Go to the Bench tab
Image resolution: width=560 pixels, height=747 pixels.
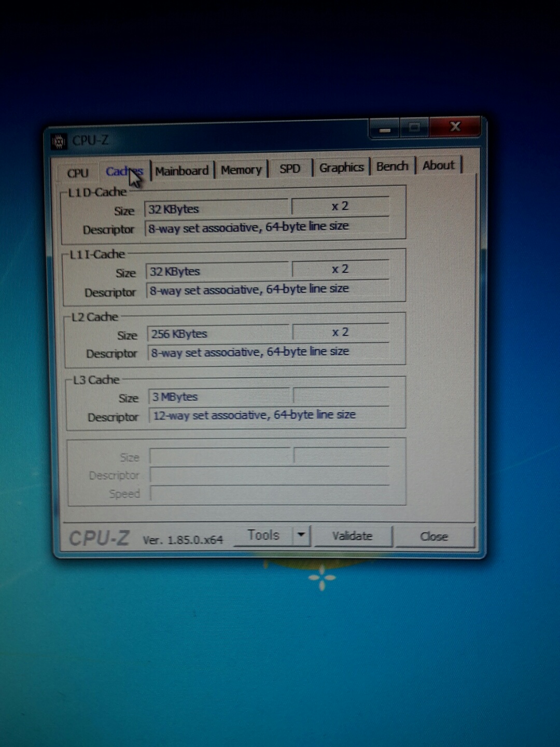pyautogui.click(x=392, y=166)
